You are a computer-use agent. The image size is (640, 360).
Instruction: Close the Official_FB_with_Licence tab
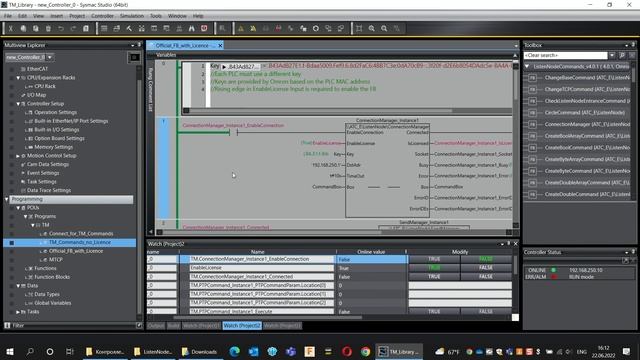tap(220, 45)
